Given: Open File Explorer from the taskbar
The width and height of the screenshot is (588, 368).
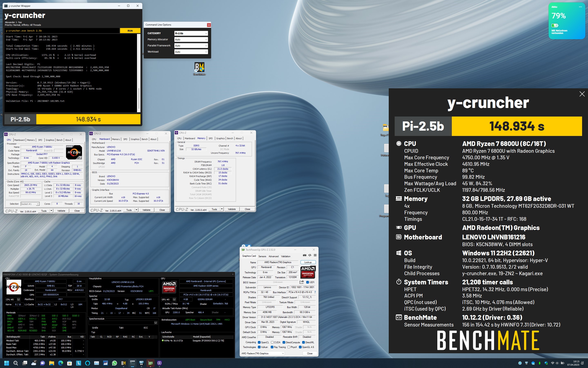Looking at the screenshot, I should click(x=51, y=363).
